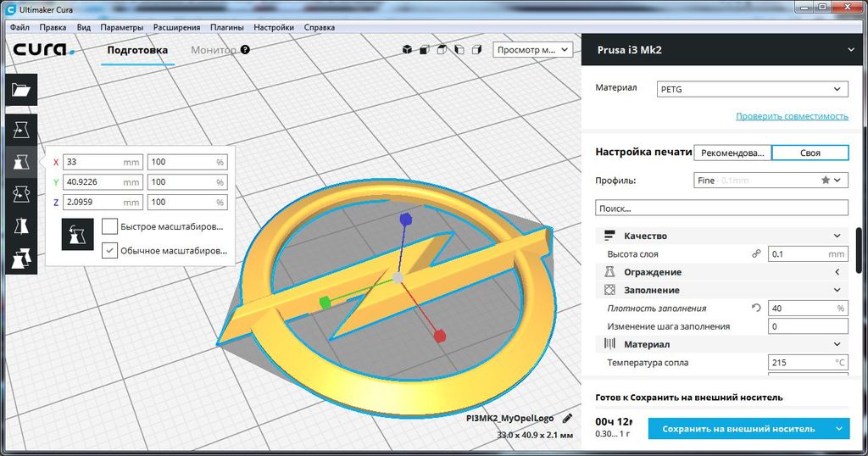Click the pencil icon to rename job
The width and height of the screenshot is (868, 456).
(567, 418)
